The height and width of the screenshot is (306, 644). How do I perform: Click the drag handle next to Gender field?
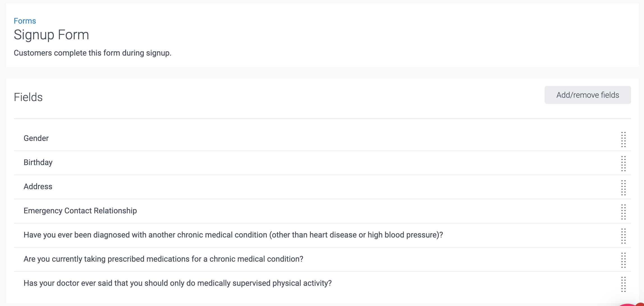point(624,139)
